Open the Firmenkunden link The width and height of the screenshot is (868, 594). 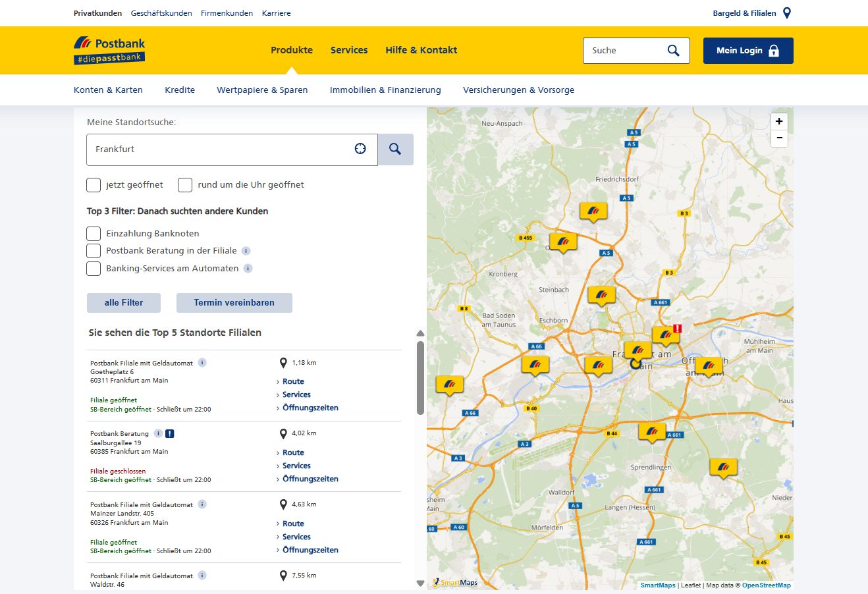[227, 13]
